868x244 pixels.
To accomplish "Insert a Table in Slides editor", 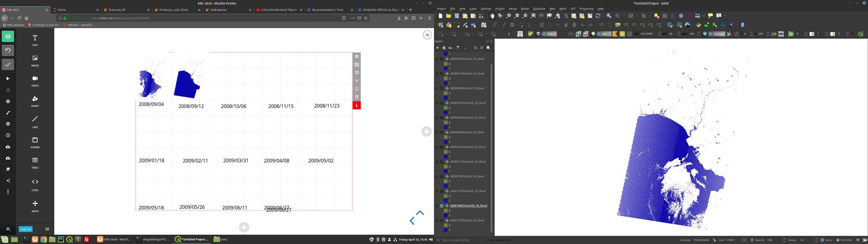I will tap(35, 163).
